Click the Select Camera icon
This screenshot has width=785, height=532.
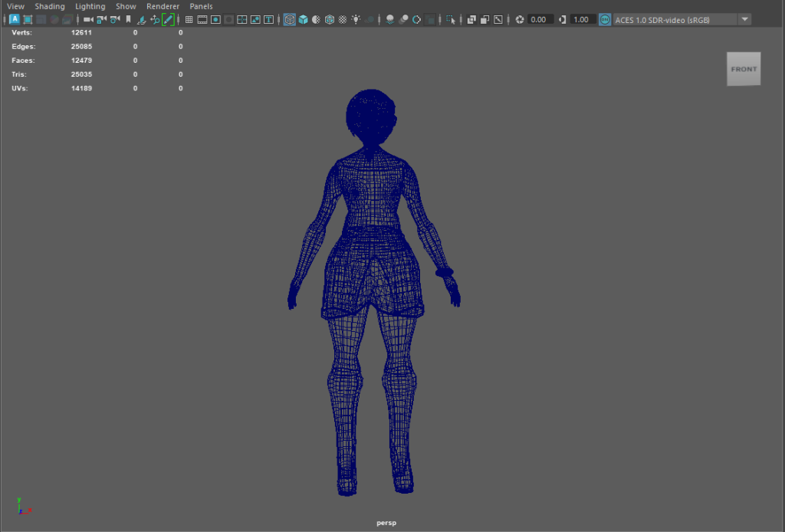(x=88, y=19)
